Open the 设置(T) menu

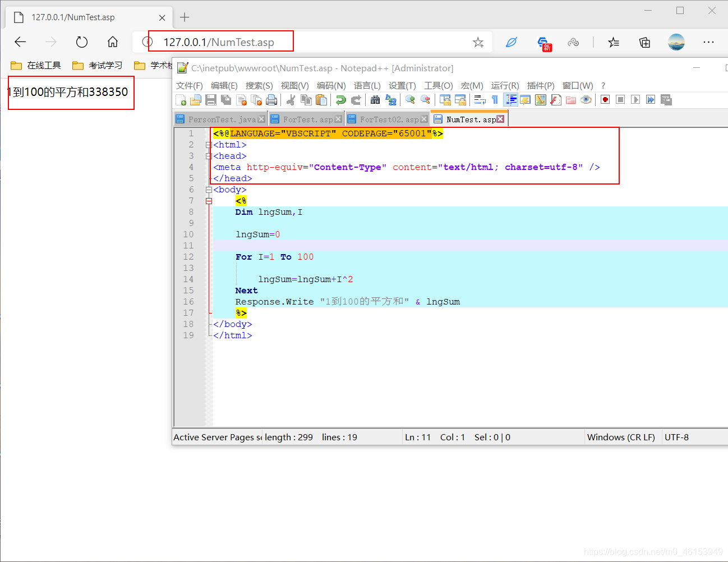click(403, 85)
